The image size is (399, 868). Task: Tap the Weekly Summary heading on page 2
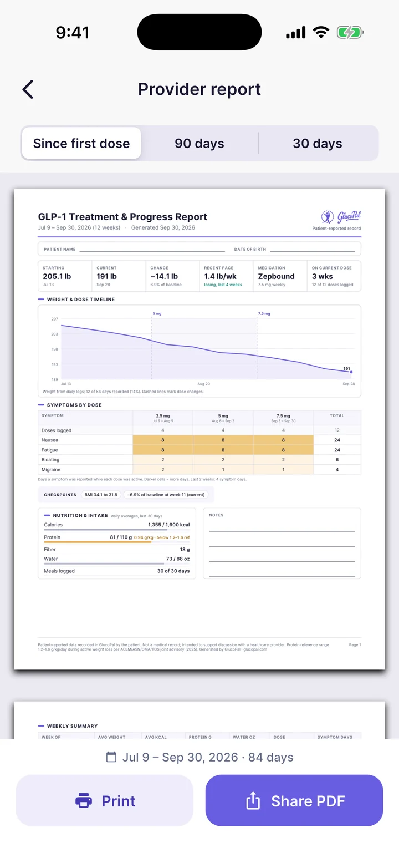pyautogui.click(x=72, y=726)
